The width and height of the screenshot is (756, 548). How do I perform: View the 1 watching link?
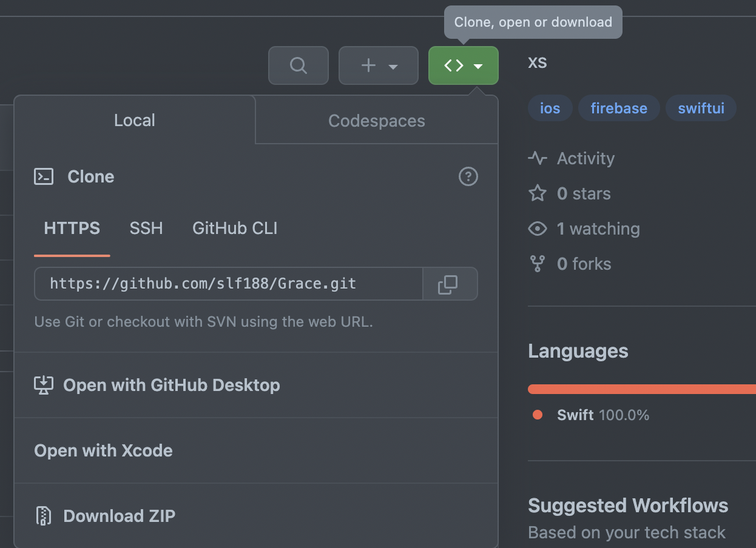(584, 229)
